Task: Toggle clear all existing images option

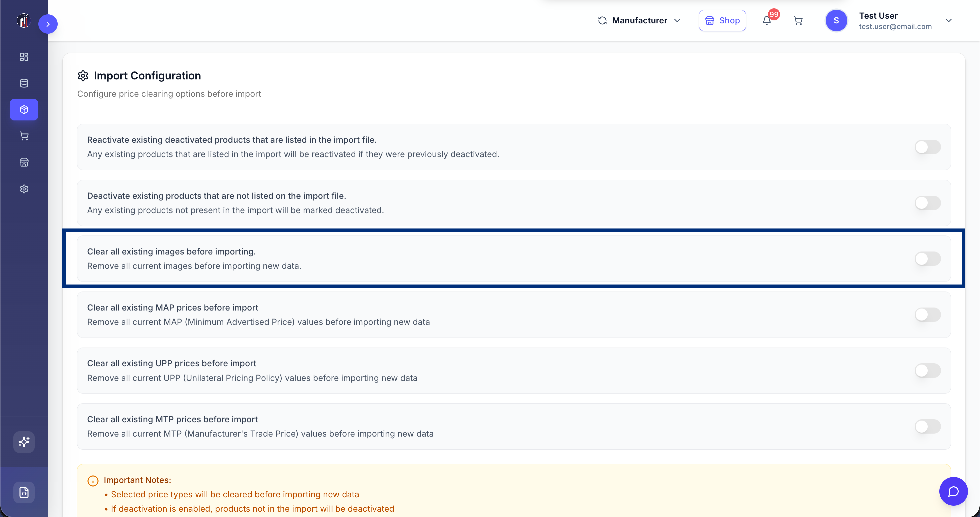Action: (927, 259)
